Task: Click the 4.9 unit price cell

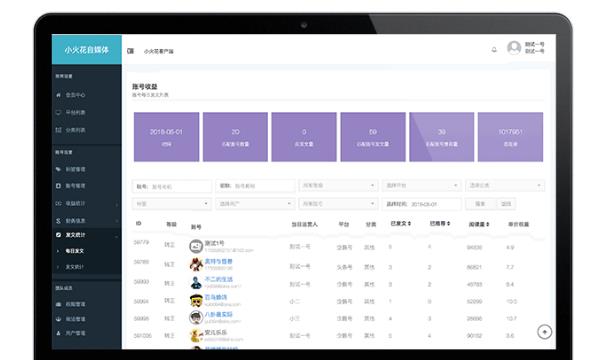Action: tap(510, 247)
